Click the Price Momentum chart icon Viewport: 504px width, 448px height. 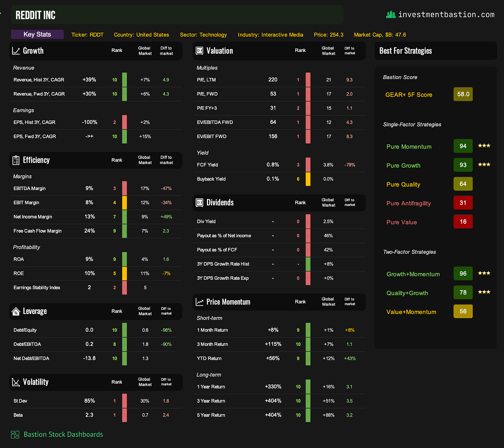[x=199, y=302]
